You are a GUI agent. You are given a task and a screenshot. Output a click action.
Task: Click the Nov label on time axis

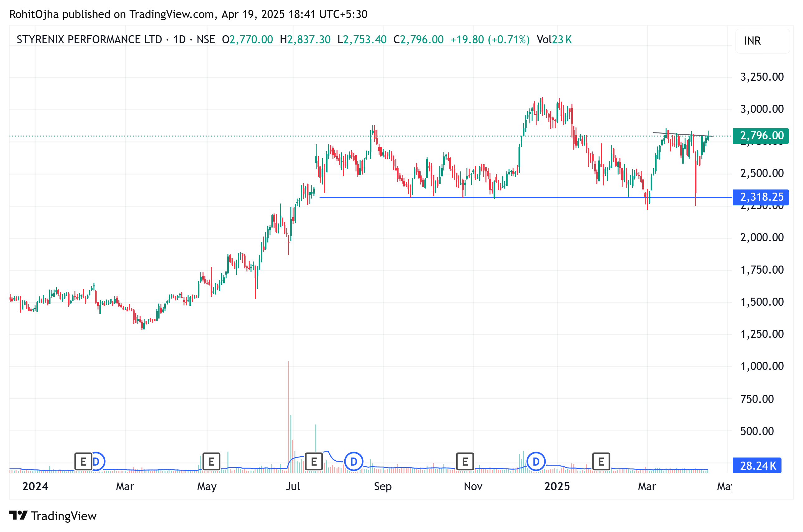[473, 486]
